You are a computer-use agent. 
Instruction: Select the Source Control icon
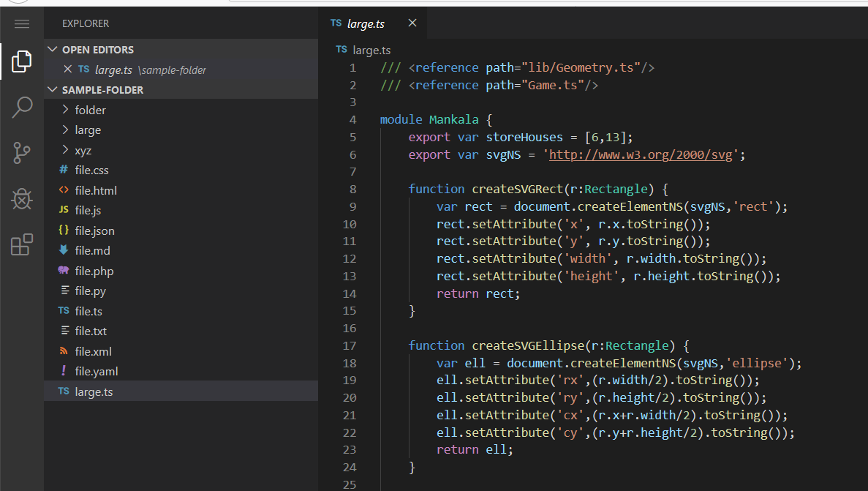(x=21, y=153)
